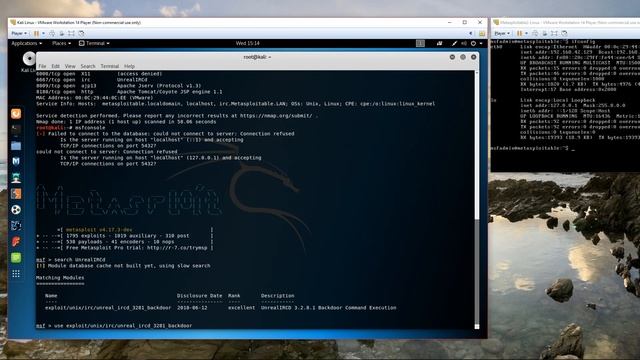Open the Terminal menu in terminal menu bar
Viewport: 640px width, 360px height.
point(109,66)
